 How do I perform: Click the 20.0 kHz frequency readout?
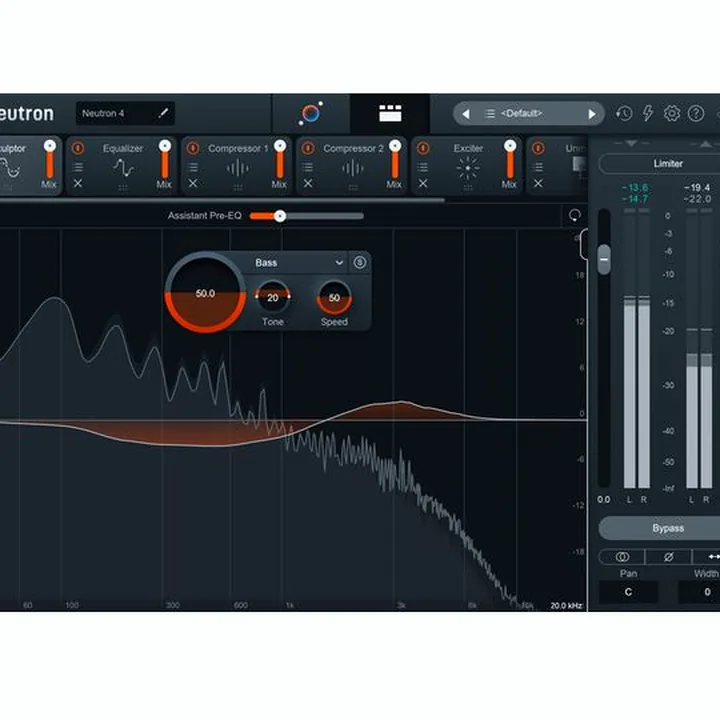(x=566, y=606)
